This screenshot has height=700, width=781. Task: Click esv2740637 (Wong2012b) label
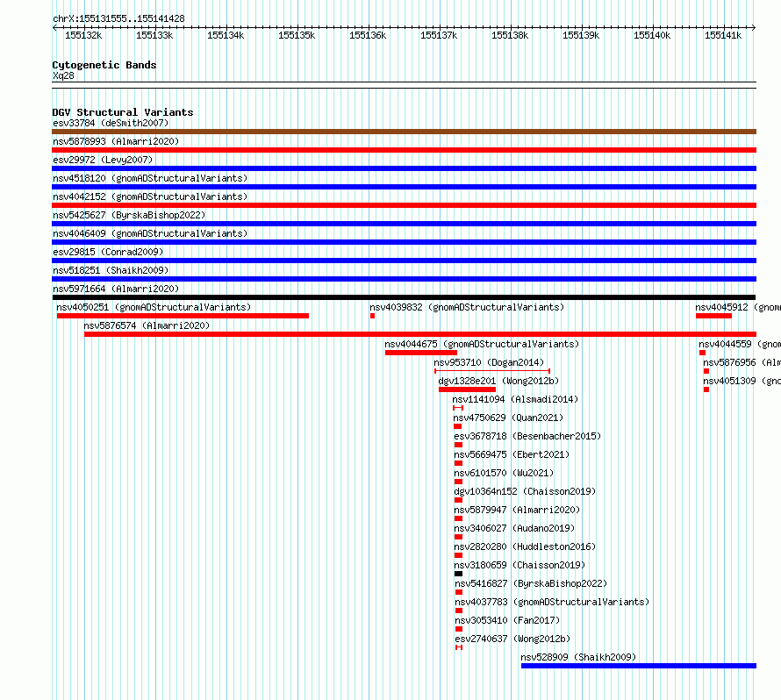(x=512, y=639)
